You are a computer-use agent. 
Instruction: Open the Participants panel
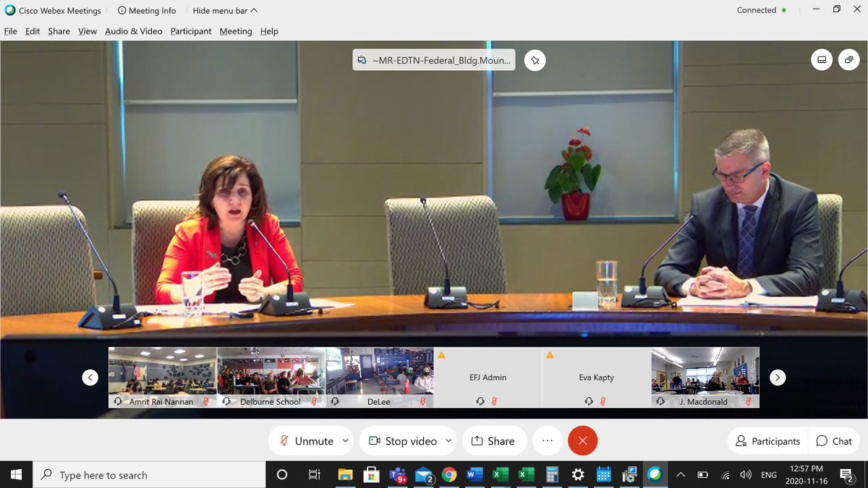click(x=768, y=441)
